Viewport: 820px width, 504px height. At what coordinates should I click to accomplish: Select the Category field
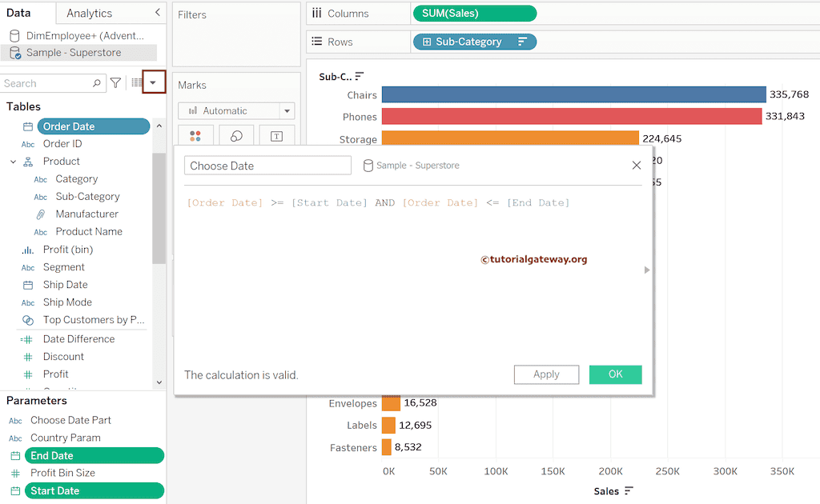(x=76, y=179)
